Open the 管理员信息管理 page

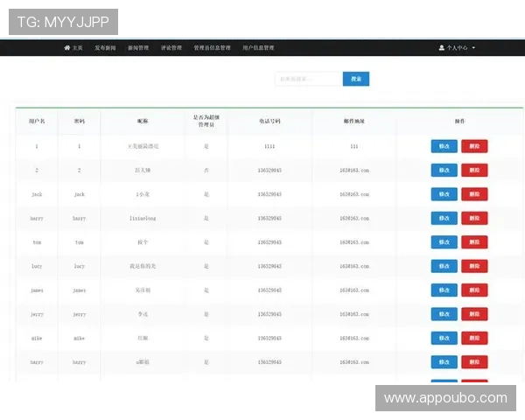click(213, 47)
